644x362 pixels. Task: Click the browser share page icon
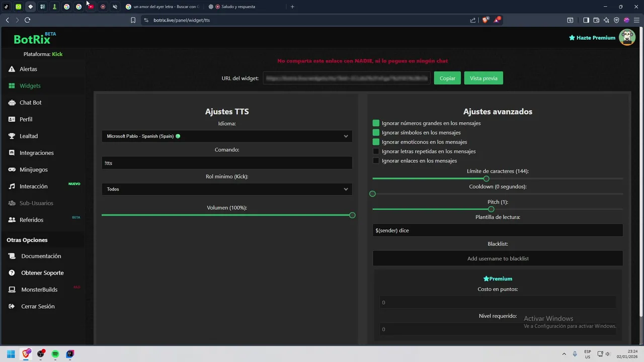click(473, 20)
